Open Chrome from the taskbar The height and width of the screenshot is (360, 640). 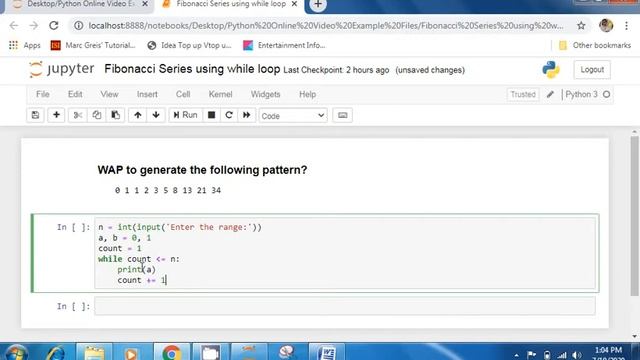pos(172,353)
